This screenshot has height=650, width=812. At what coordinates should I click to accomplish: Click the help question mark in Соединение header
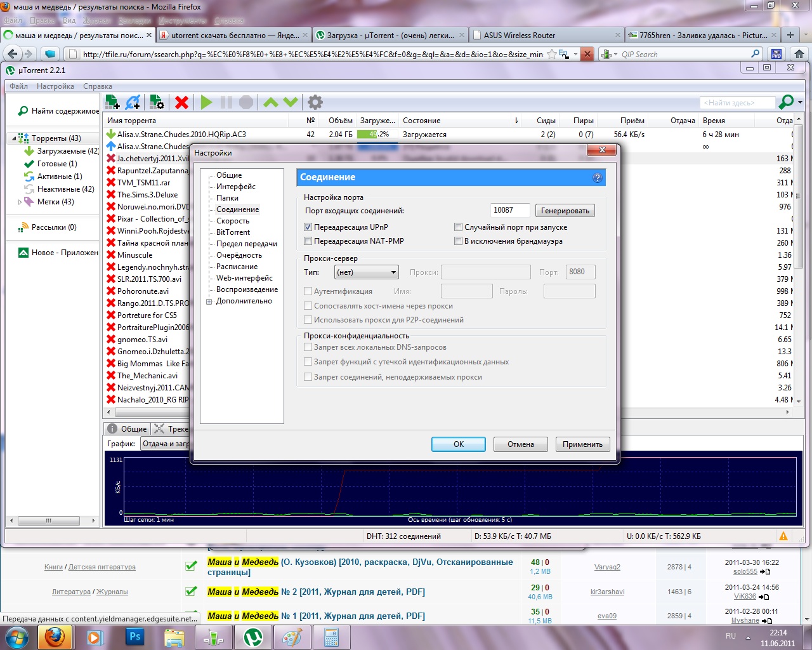[x=597, y=178]
